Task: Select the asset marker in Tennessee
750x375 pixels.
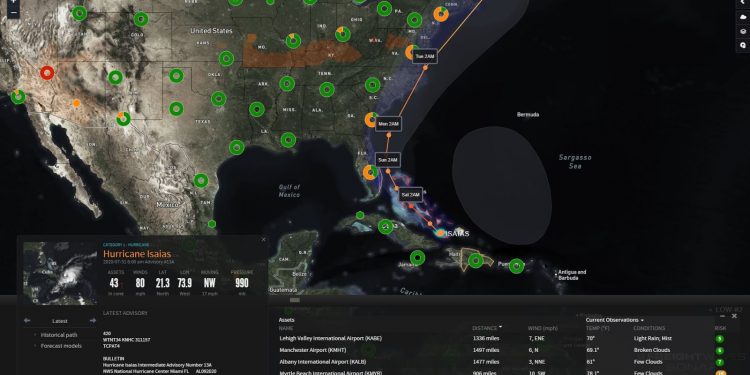Action: [327, 89]
